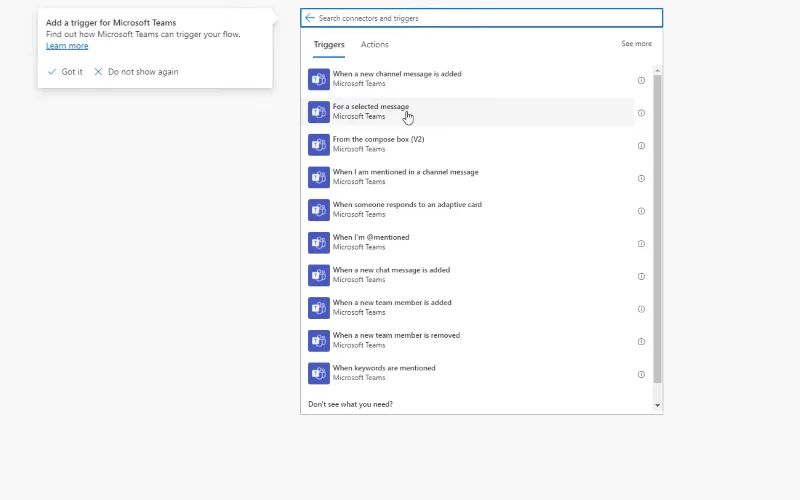
Task: Select When someone responds to an adaptive card
Action: [x=469, y=210]
